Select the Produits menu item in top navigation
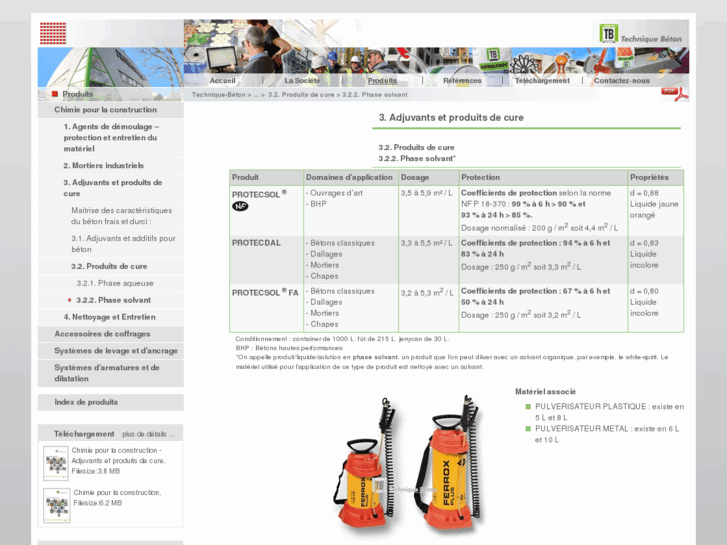Screen dimensions: 727x545 coord(382,80)
